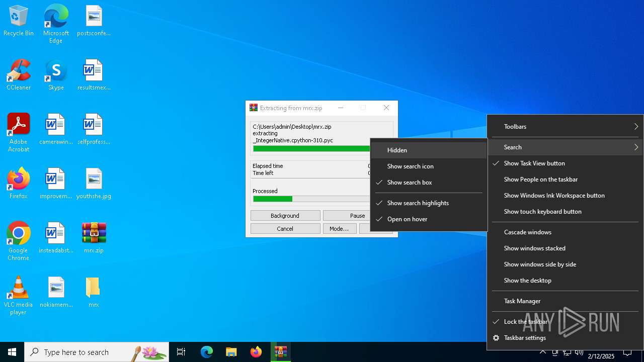Image resolution: width=644 pixels, height=362 pixels.
Task: Minimize the WinRAR extraction window
Action: [341, 108]
